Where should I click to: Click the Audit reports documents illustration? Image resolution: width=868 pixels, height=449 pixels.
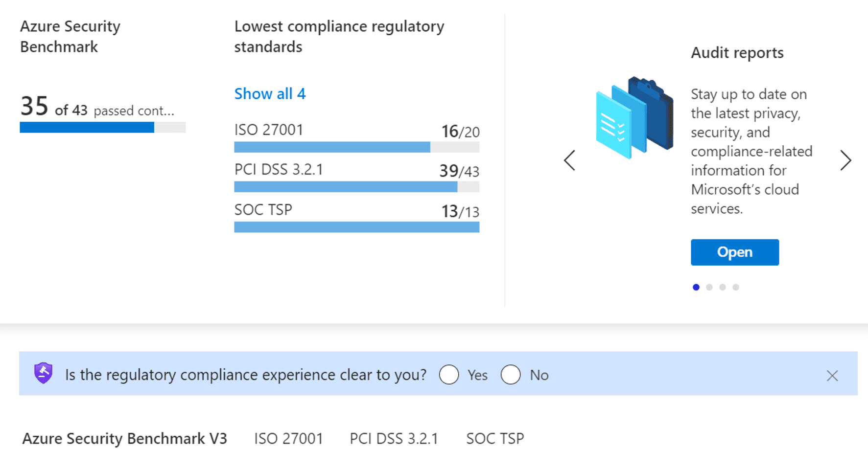coord(634,118)
